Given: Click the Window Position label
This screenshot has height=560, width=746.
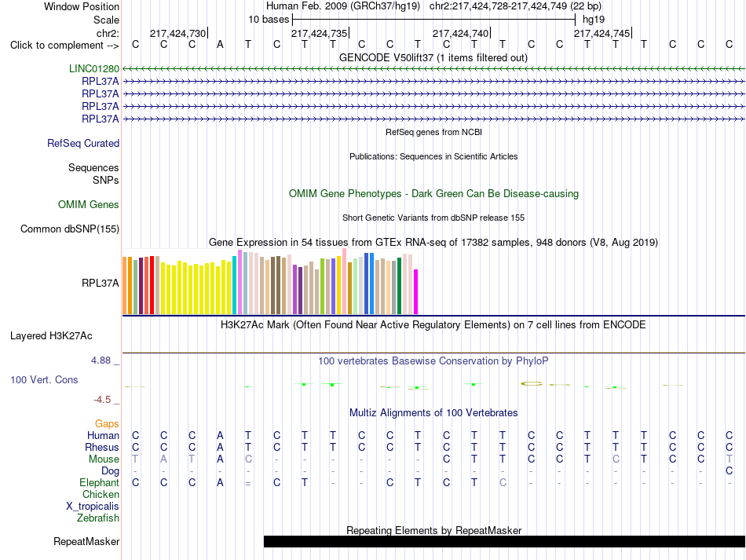Looking at the screenshot, I should click(82, 6).
